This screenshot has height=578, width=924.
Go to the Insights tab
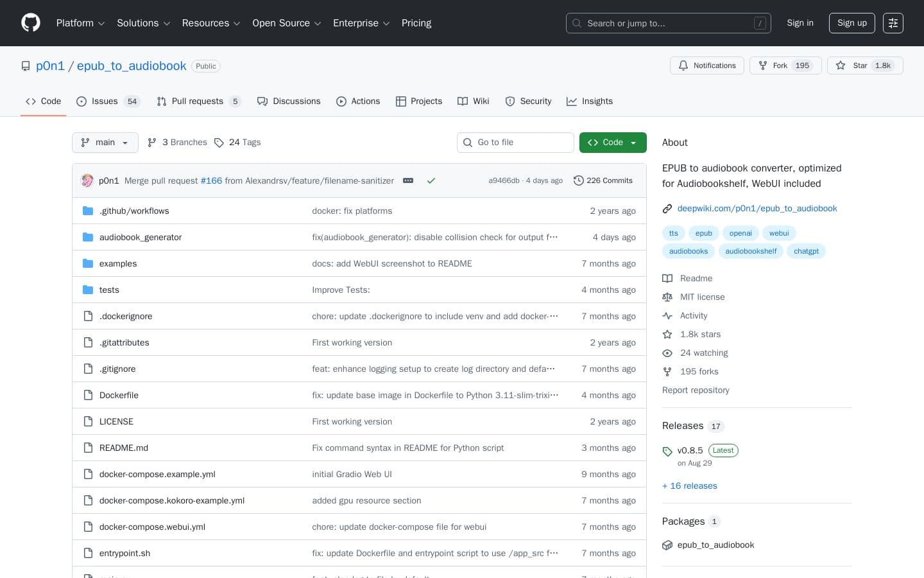[x=590, y=101]
